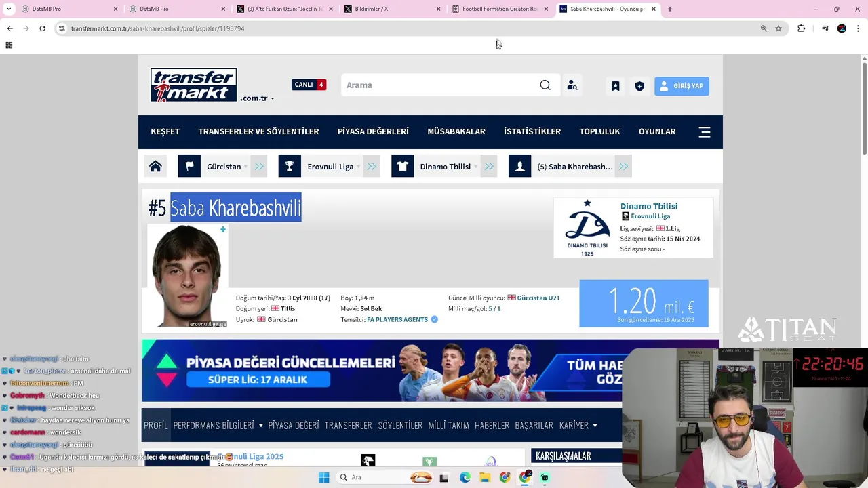Bookmark this page with star icon
This screenshot has height=488, width=868.
tap(778, 28)
